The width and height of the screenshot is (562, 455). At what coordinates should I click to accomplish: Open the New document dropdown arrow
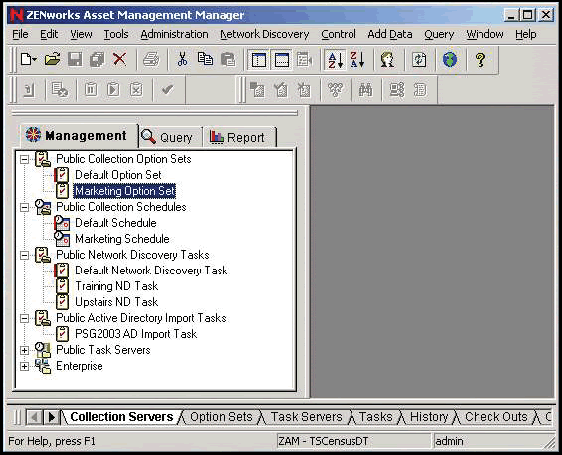(34, 60)
